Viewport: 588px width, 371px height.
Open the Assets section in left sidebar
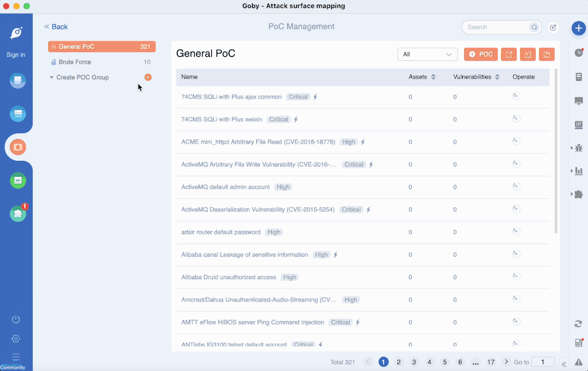[x=18, y=114]
